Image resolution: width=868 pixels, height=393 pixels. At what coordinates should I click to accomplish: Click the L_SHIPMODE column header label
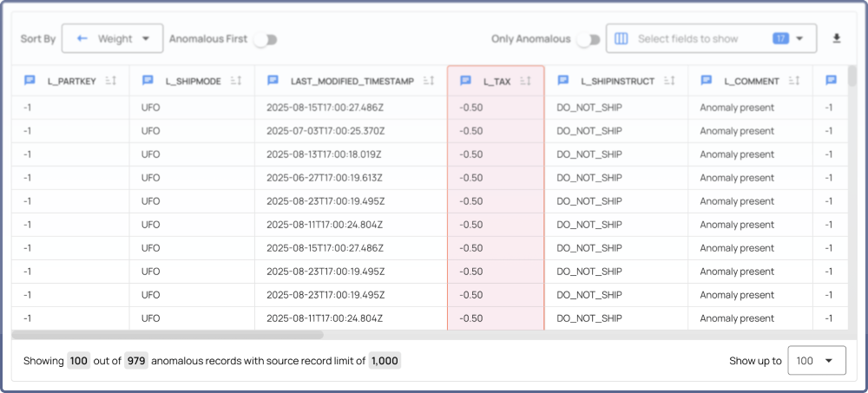(194, 82)
